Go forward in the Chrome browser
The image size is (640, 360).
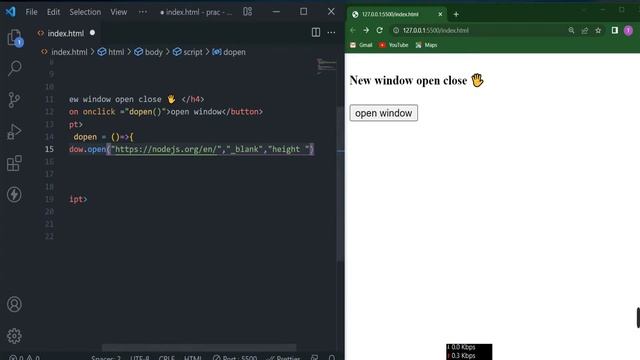point(366,30)
